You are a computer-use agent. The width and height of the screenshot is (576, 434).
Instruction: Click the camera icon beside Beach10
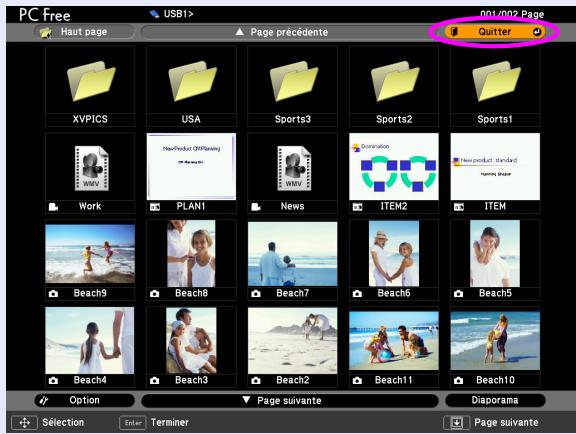(x=458, y=380)
